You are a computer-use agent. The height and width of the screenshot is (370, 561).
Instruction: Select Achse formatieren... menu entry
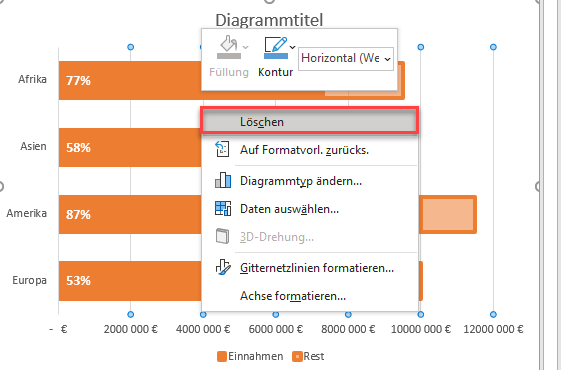[x=309, y=296]
